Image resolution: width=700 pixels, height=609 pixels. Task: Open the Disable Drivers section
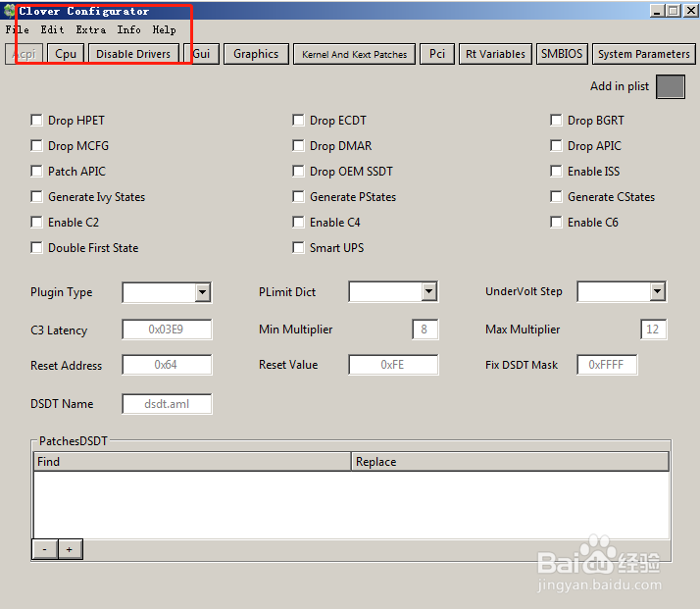(x=133, y=54)
